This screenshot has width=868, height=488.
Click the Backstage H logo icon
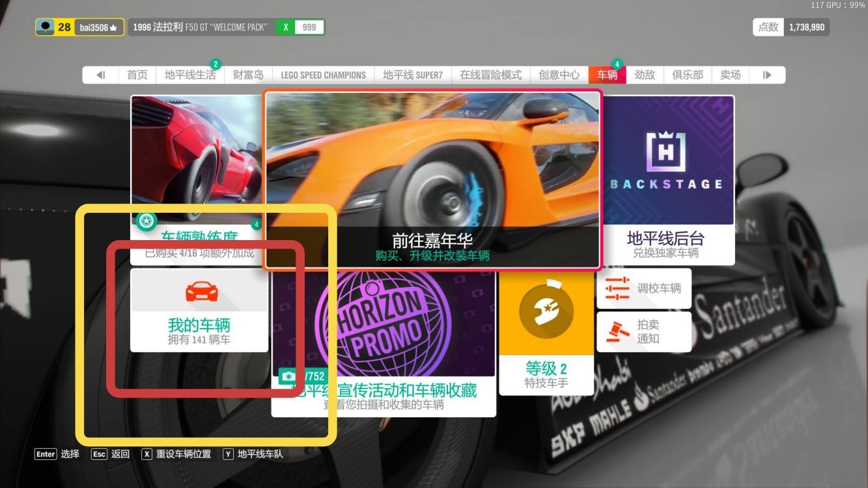point(665,152)
